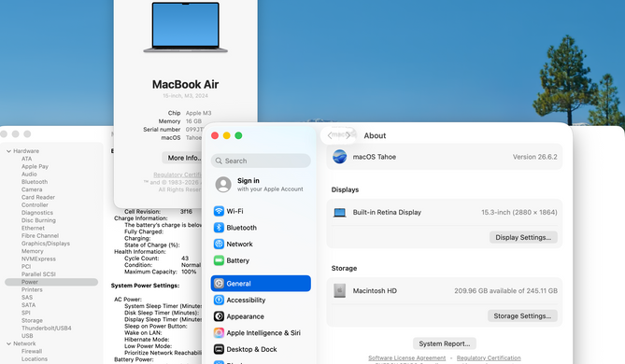The image size is (625, 364).
Task: Select Disc Burning in System Information sidebar
Action: tap(38, 220)
